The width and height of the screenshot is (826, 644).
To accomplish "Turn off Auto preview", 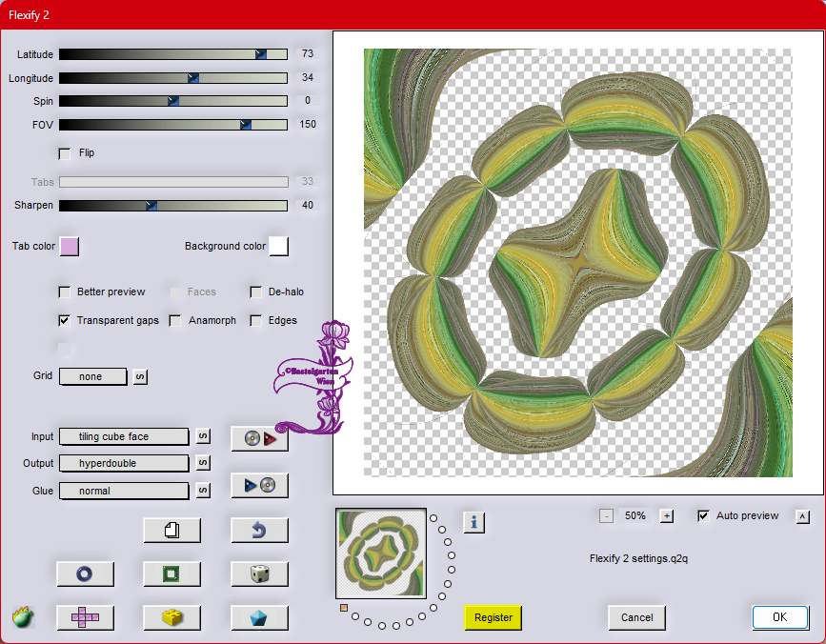I will (x=703, y=515).
